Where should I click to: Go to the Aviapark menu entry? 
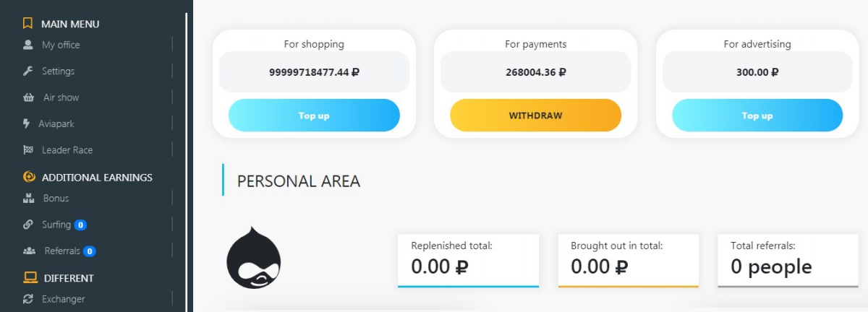click(58, 123)
